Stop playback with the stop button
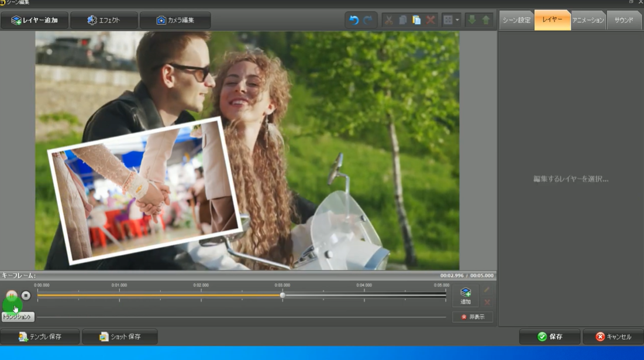Screen dimensions: 644x360 [26, 296]
